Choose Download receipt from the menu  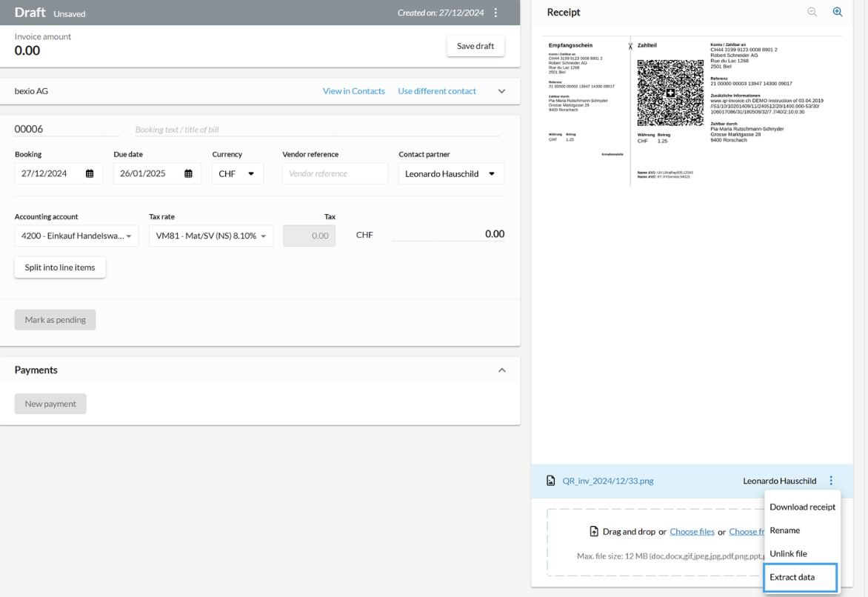pos(802,507)
